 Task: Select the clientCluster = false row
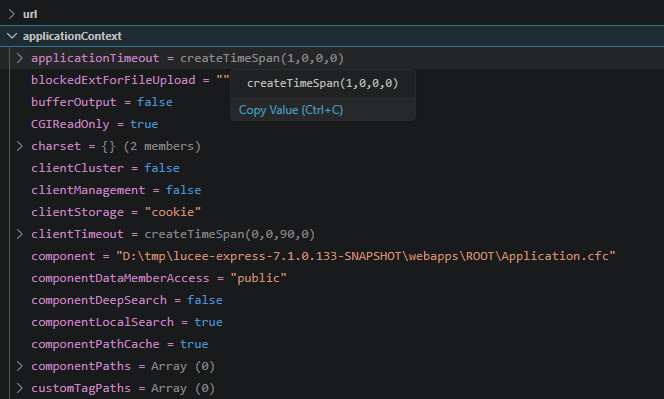332,168
